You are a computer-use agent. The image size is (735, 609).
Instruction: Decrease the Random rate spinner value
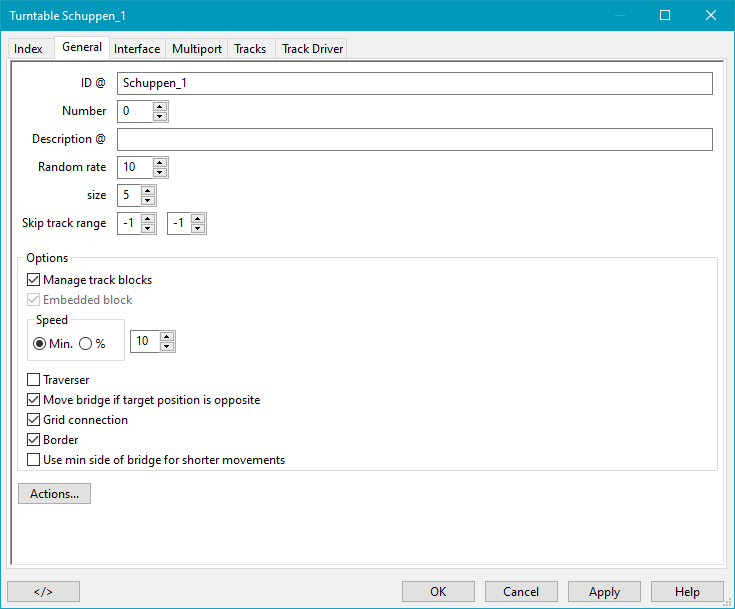point(160,172)
